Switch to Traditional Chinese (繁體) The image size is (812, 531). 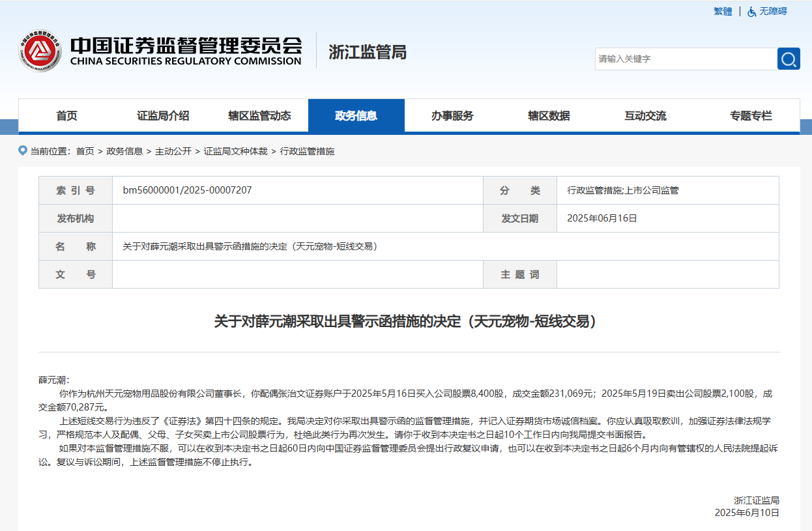coord(723,12)
